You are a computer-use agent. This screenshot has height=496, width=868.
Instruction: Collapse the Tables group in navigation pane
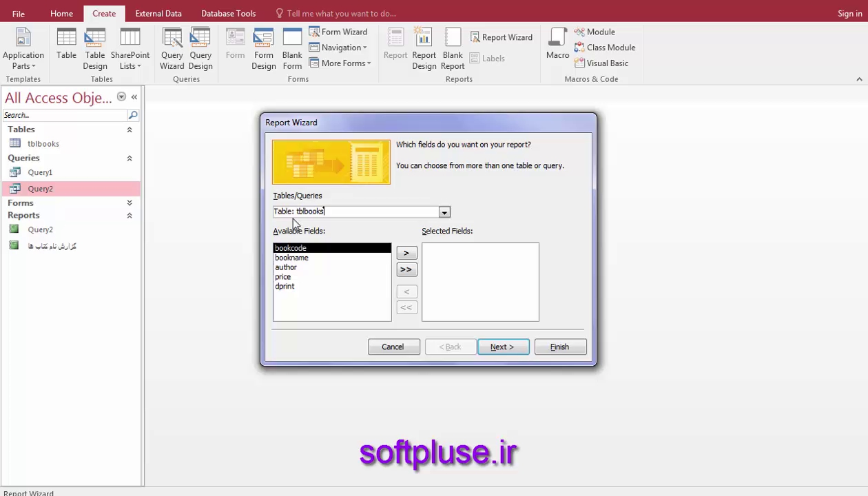coord(130,130)
